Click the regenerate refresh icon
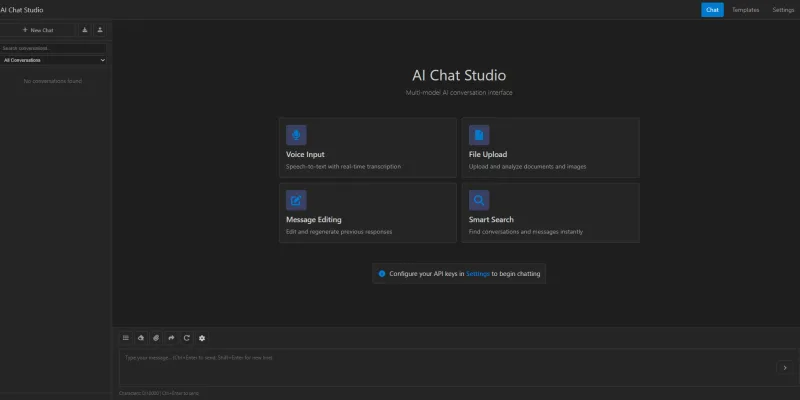The image size is (800, 400). pos(187,338)
